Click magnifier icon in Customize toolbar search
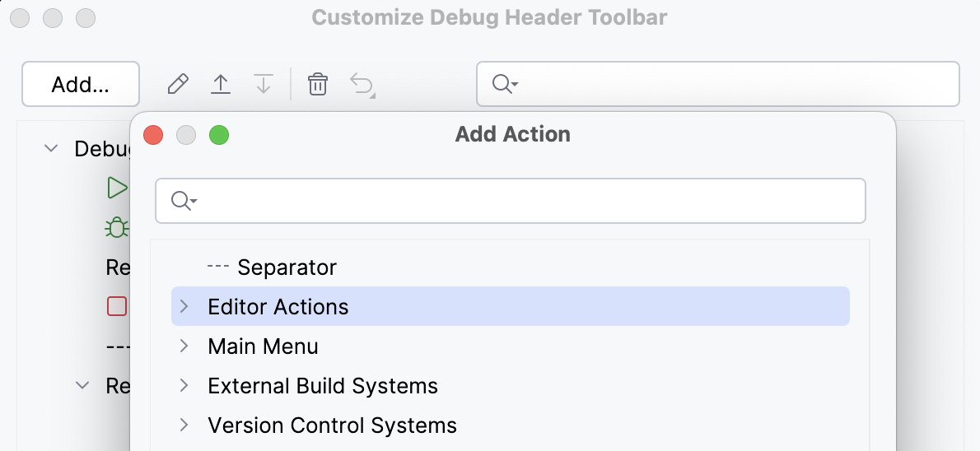The height and width of the screenshot is (451, 980). pos(503,84)
